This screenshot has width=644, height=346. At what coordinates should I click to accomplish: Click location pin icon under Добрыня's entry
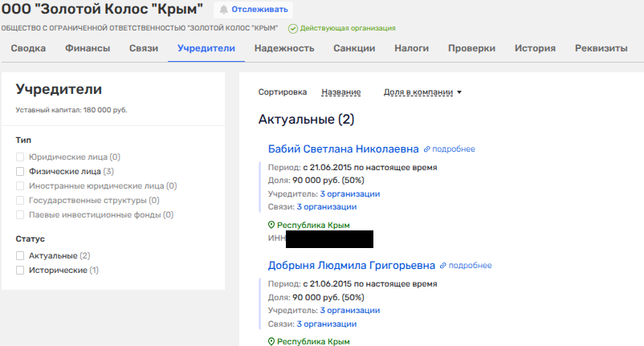[x=271, y=341]
